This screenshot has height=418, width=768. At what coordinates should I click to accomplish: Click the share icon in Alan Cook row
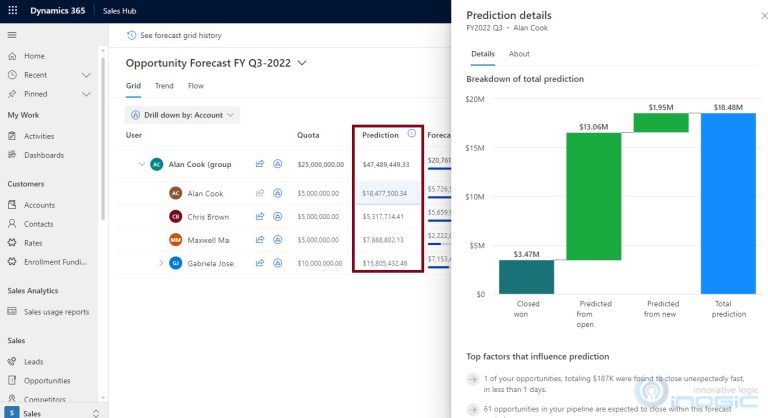coord(259,194)
